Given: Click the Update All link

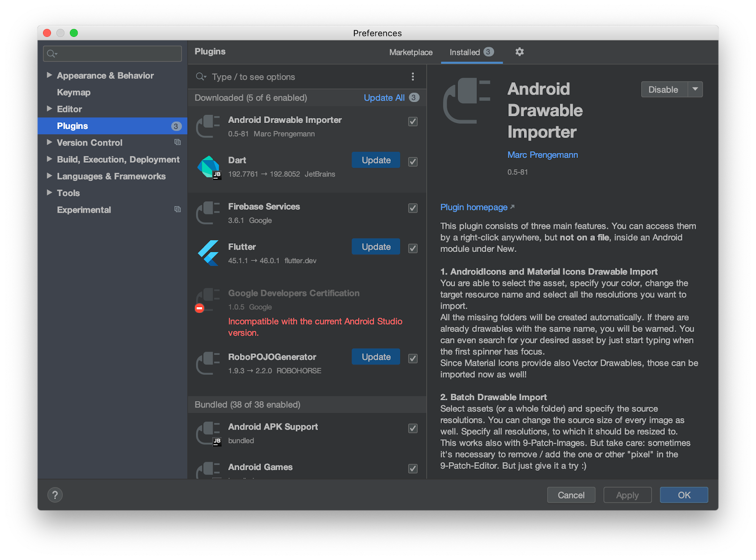Looking at the screenshot, I should click(x=384, y=97).
